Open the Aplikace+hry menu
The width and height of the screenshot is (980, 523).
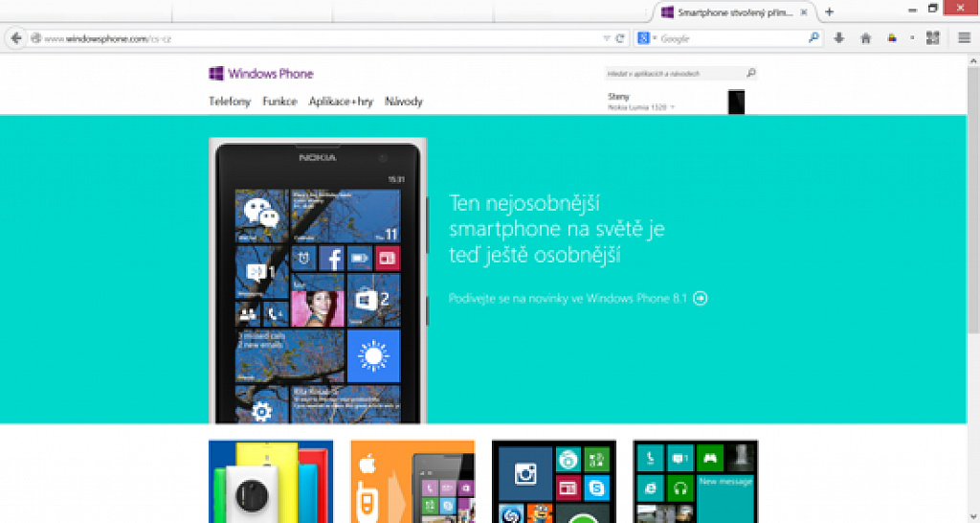pyautogui.click(x=341, y=102)
